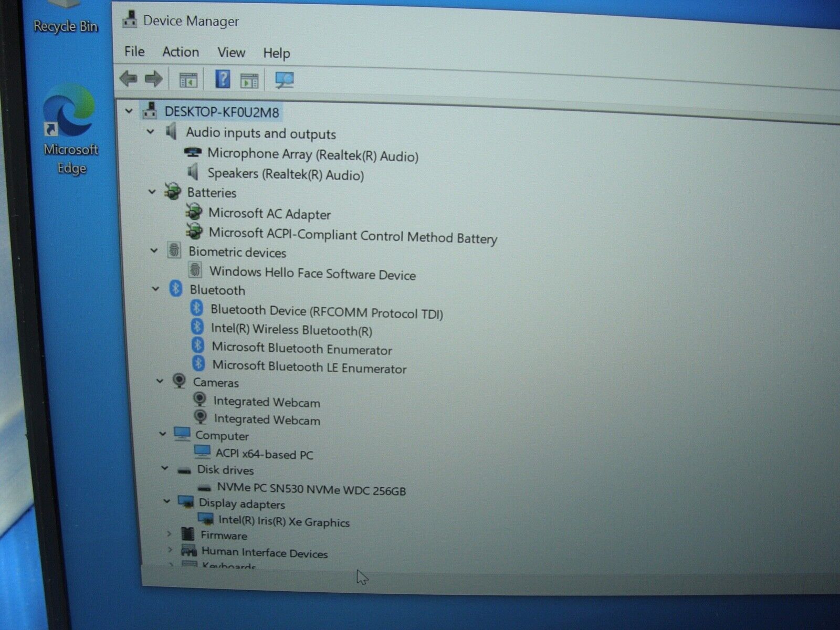Click the action pane toolbar icon
The height and width of the screenshot is (630, 840).
[x=249, y=81]
